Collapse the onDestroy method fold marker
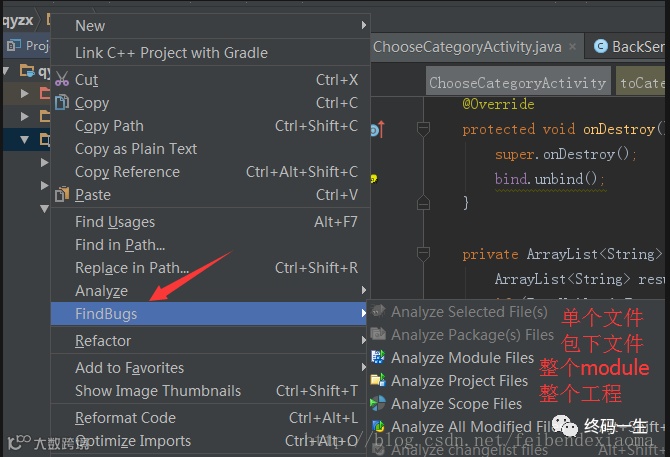Image resolution: width=670 pixels, height=457 pixels. point(423,129)
